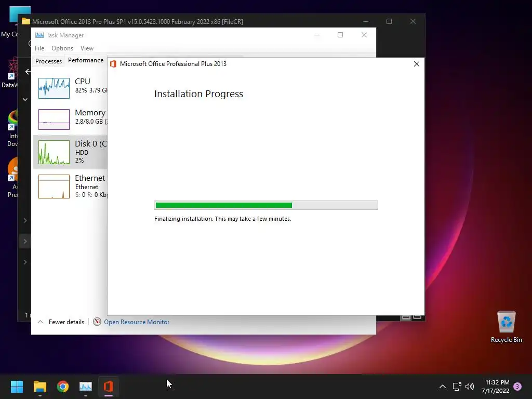
Task: Minimize the Task Manager window
Action: [x=316, y=35]
